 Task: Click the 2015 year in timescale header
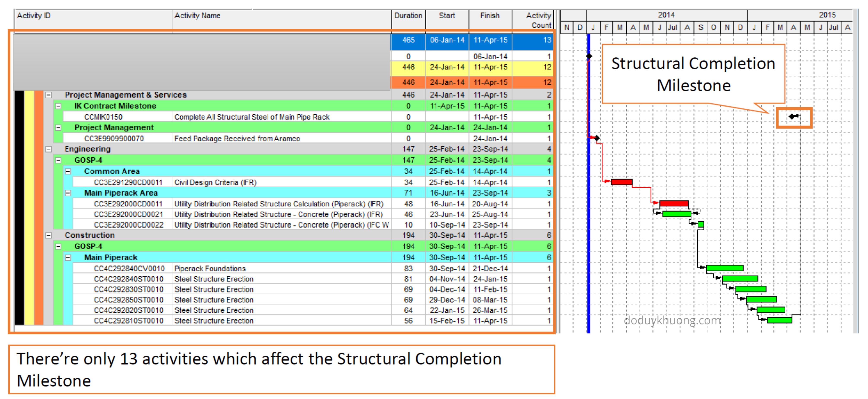point(827,15)
